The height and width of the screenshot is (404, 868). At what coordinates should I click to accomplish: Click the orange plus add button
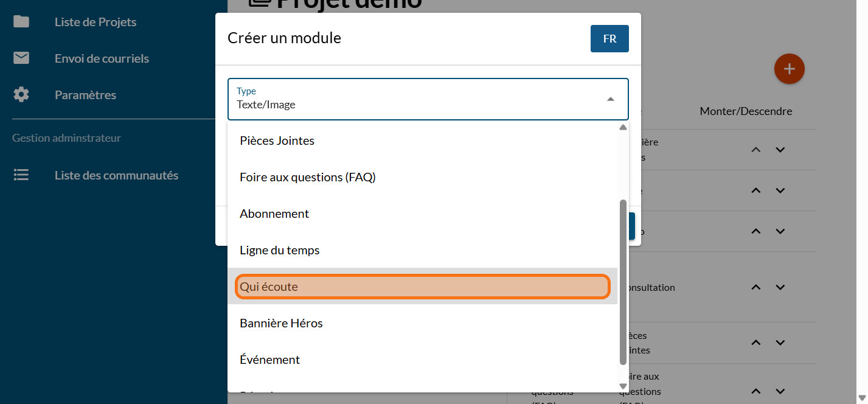[789, 69]
